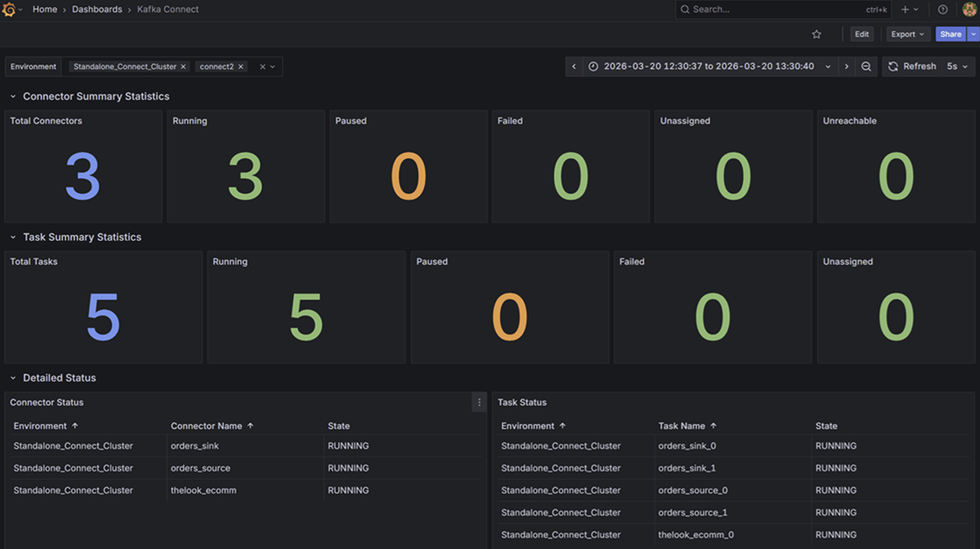Select the orders_source_0 task cell

[733, 490]
